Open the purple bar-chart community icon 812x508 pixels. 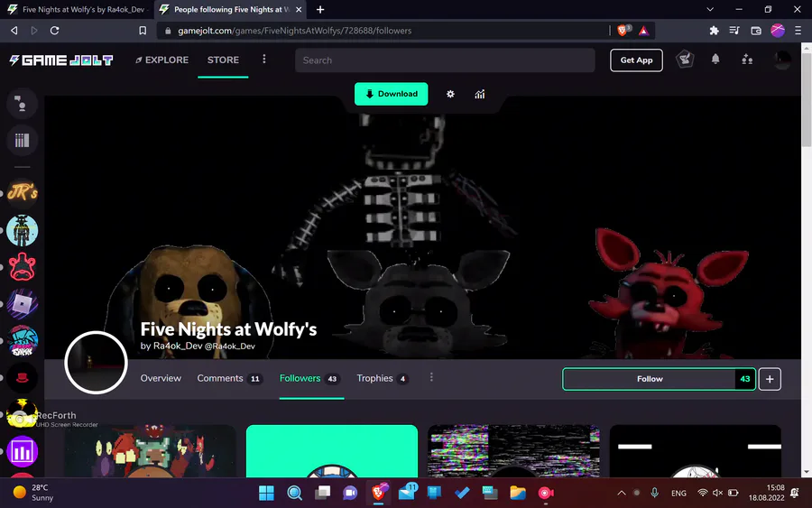22,451
